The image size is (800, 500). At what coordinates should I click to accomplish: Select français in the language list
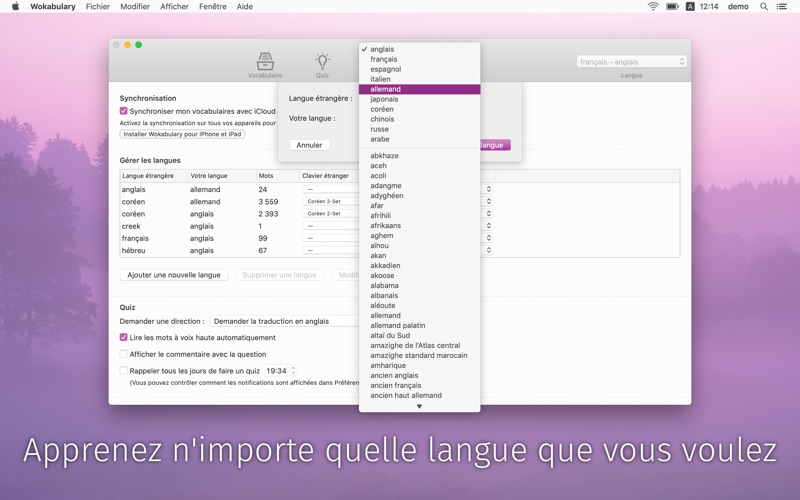coord(419,59)
